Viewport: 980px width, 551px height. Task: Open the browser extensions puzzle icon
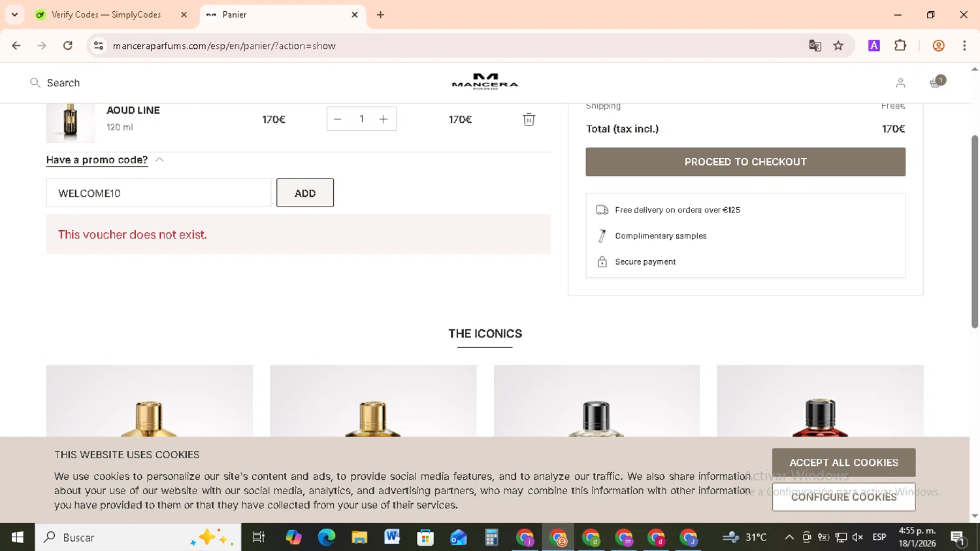900,46
